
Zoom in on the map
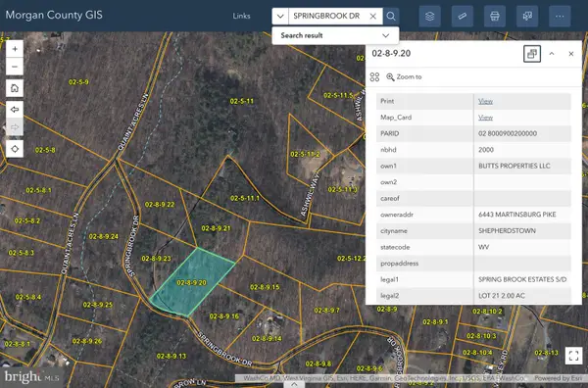pos(15,49)
